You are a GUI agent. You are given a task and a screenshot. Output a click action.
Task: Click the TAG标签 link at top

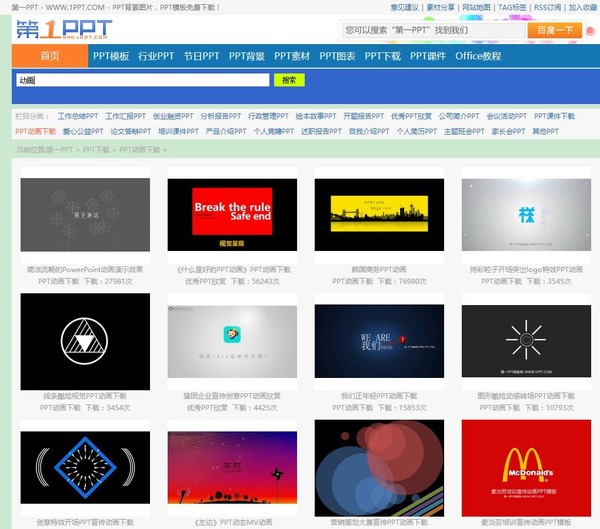512,7
